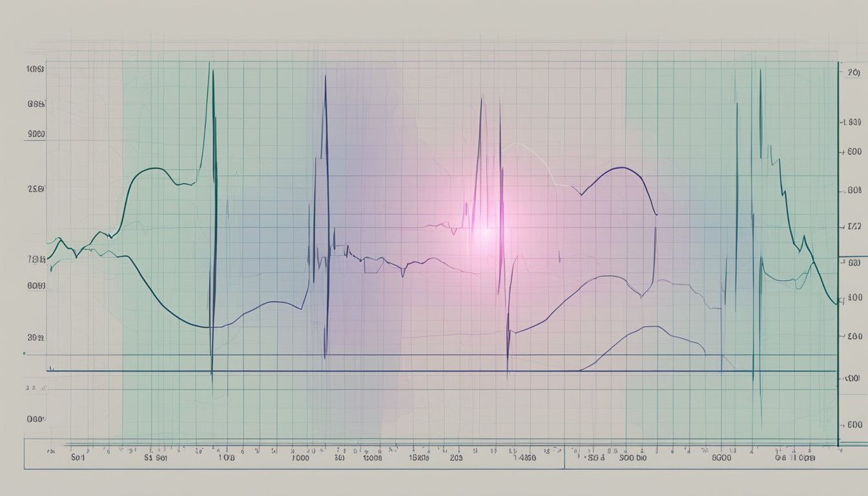Click the "1000" label on bottom axis

coord(301,457)
